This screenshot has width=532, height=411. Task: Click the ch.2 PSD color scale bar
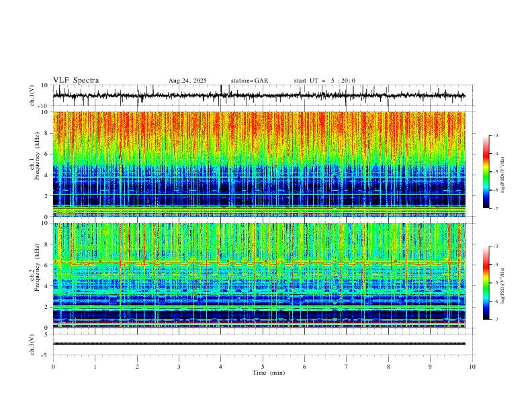point(486,283)
